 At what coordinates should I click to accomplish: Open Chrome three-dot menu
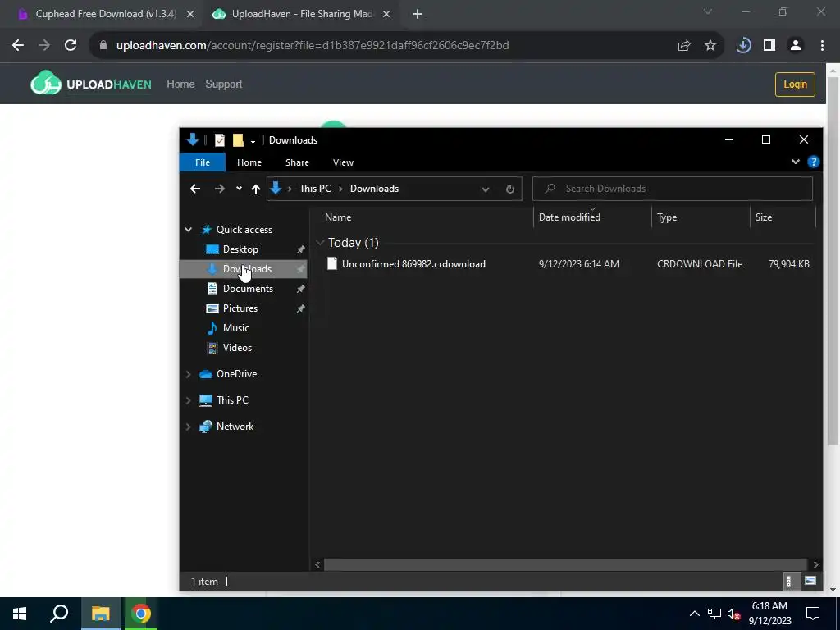pos(822,46)
